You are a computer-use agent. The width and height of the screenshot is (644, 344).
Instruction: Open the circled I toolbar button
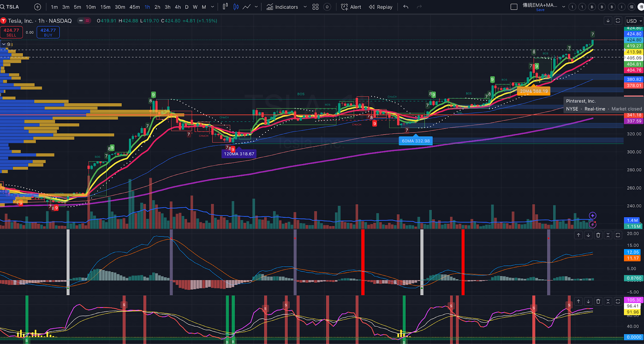point(622,7)
